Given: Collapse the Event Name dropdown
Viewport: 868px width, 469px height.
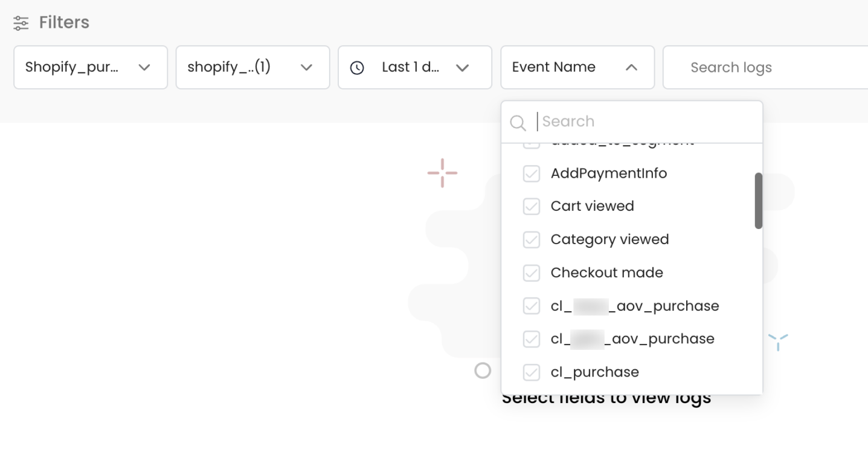Looking at the screenshot, I should pos(577,67).
